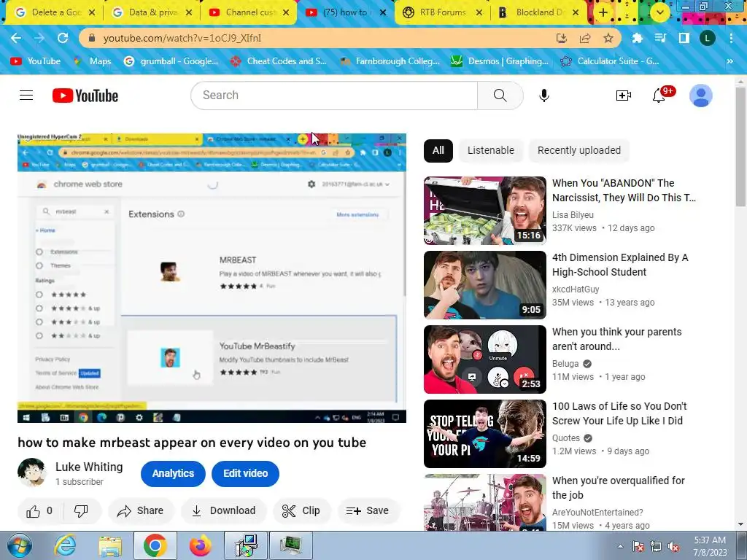
Task: Open the Analytics button
Action: (x=173, y=474)
